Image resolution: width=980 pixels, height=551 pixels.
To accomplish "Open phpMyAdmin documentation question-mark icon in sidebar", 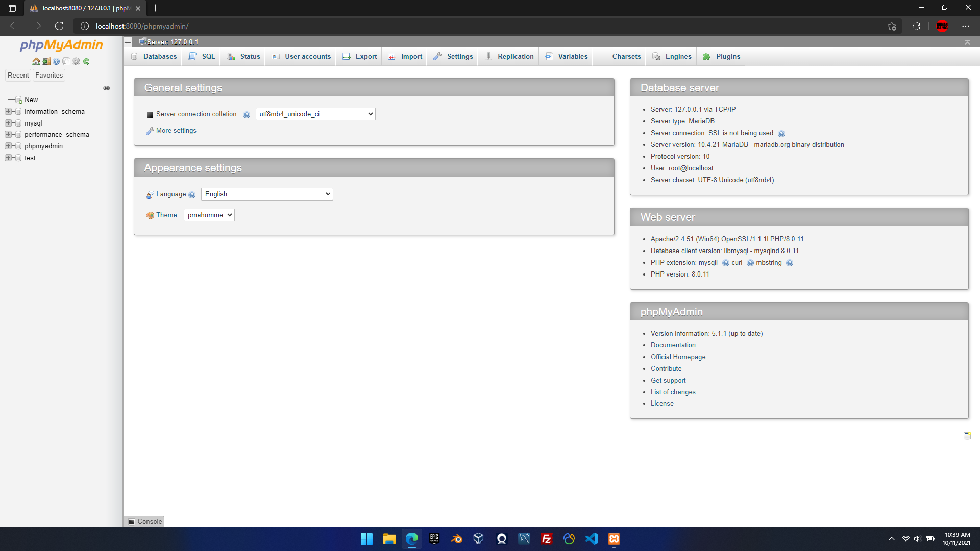I will 56,62.
